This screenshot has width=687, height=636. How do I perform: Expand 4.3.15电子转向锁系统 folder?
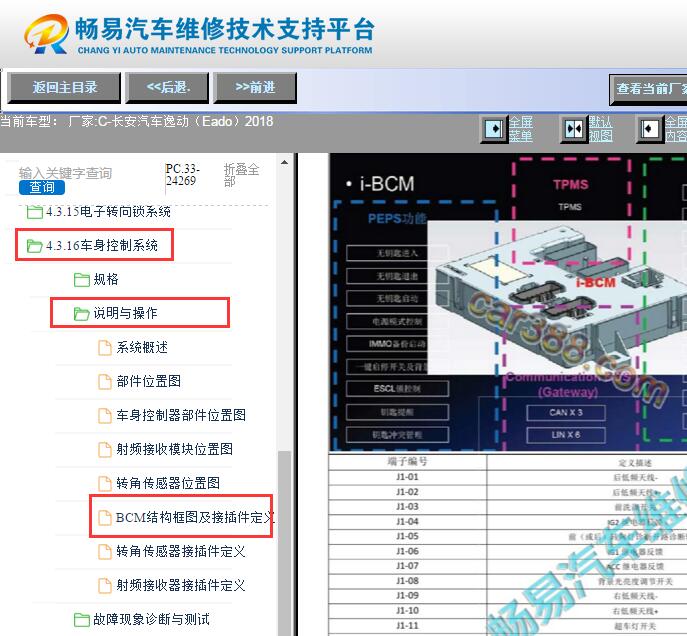pyautogui.click(x=108, y=212)
